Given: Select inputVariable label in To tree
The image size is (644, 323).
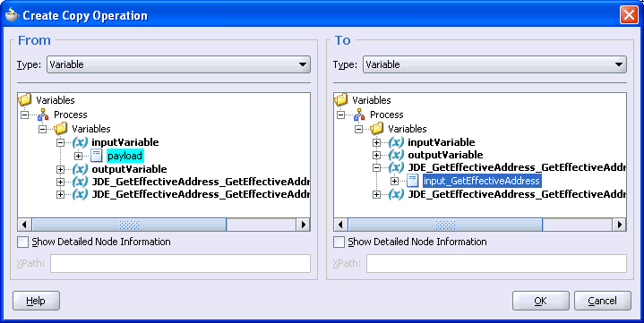Looking at the screenshot, I should [442, 142].
